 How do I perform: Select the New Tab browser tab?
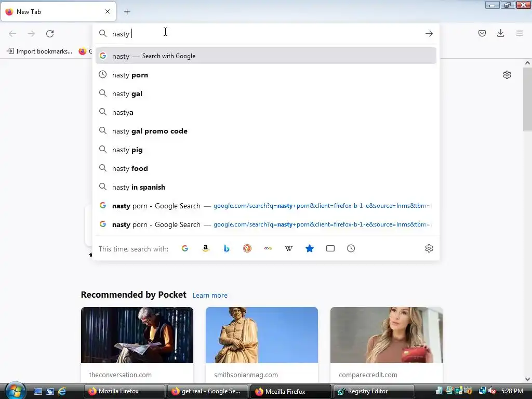58,11
